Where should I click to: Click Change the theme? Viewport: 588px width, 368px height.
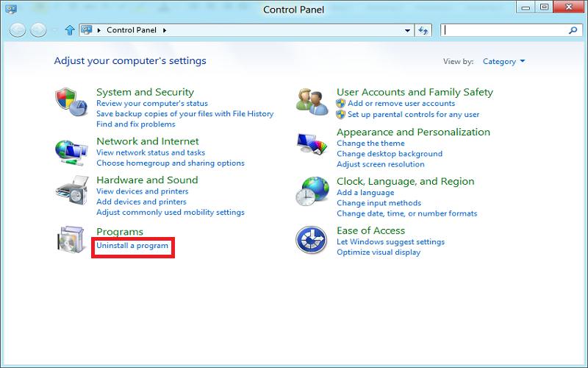click(370, 143)
